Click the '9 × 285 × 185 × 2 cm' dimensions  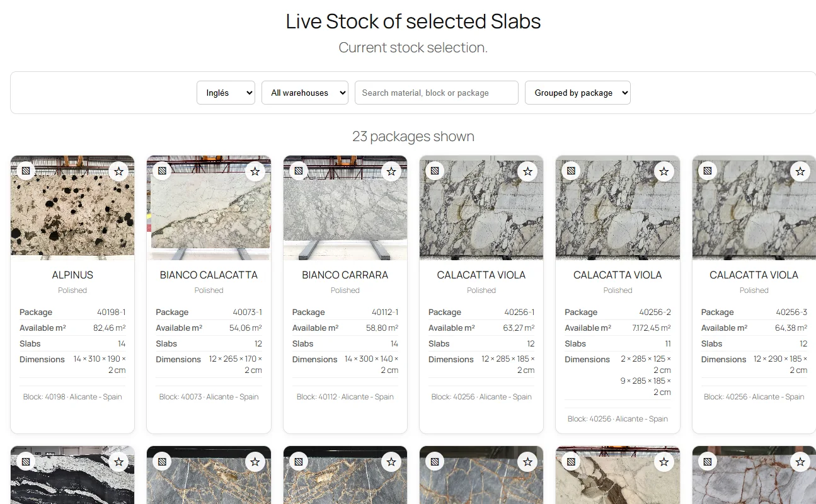point(646,386)
